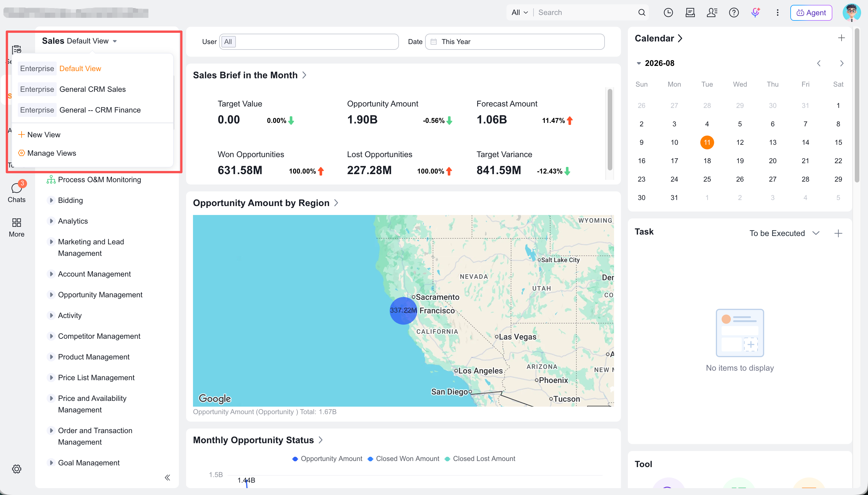Click the notes/inbox icon in top bar

(x=690, y=13)
